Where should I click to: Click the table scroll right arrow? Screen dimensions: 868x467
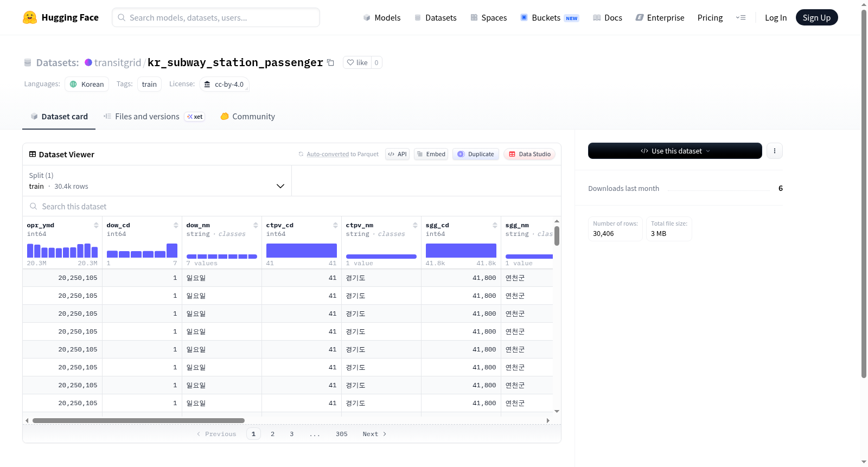pos(548,420)
